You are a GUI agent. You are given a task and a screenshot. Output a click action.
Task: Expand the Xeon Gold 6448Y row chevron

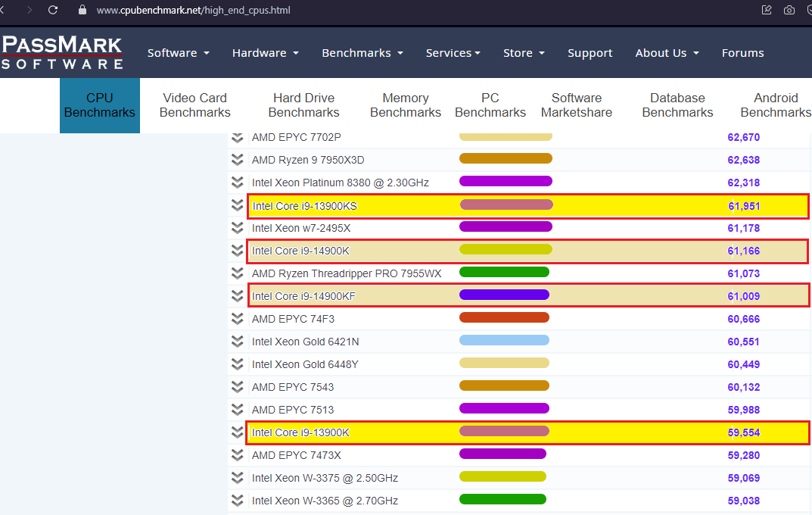click(237, 364)
